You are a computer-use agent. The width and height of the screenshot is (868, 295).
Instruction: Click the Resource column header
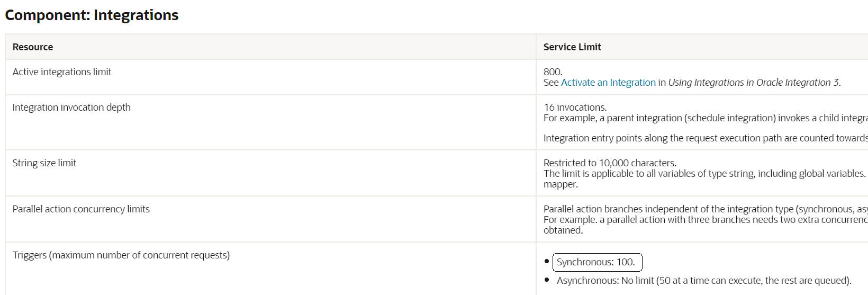click(33, 47)
